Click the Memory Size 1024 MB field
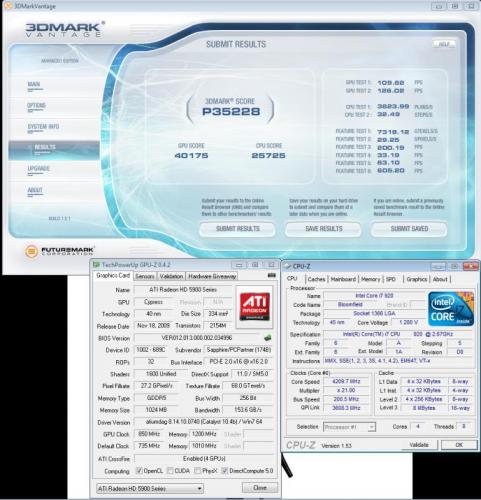 pyautogui.click(x=156, y=410)
